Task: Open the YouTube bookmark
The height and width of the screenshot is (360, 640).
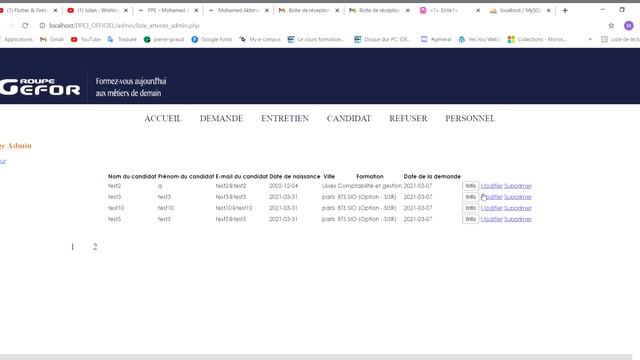Action: point(86,39)
